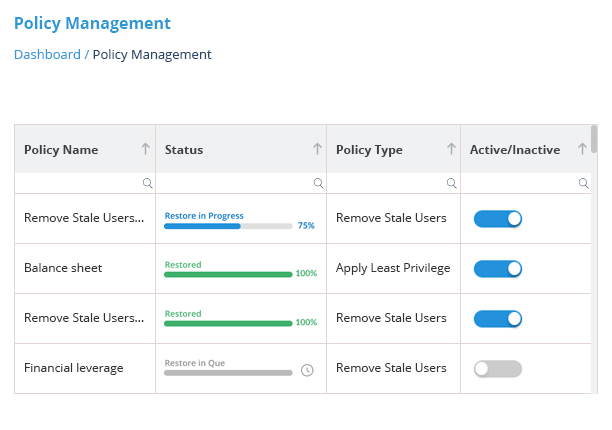Sort by Policy Type arrow icon
The height and width of the screenshot is (430, 612).
(x=451, y=149)
